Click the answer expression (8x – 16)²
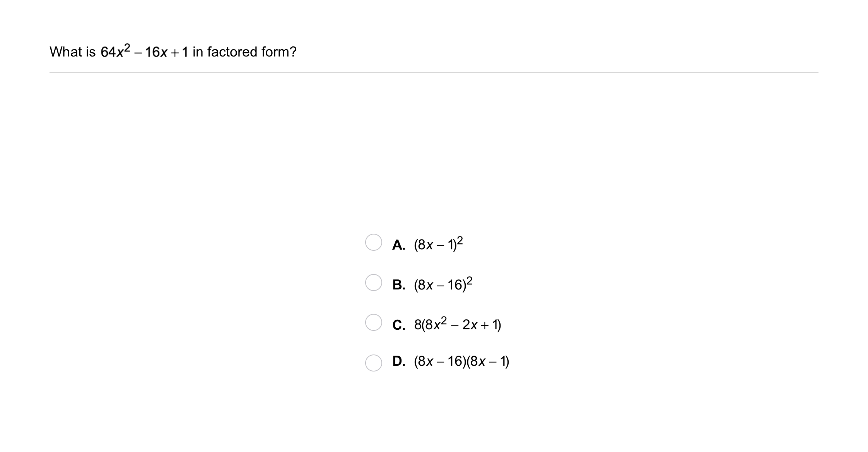This screenshot has width=868, height=452. point(443,284)
